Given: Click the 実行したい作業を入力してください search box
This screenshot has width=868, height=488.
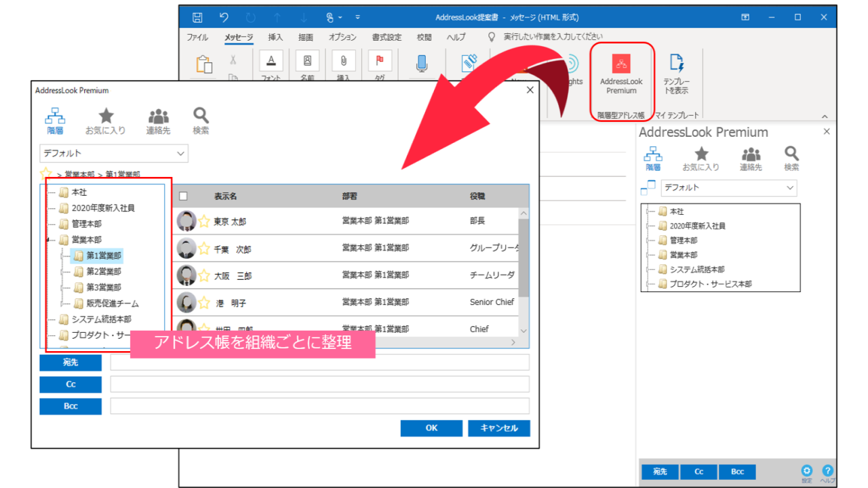Looking at the screenshot, I should click(x=553, y=37).
